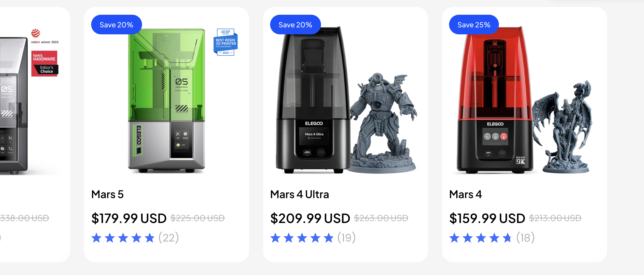
Task: Click the Tom's Hardware Editor's Choice badge
Action: [45, 64]
